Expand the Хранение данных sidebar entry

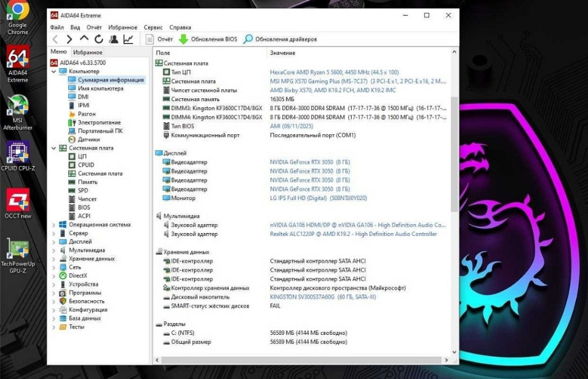tap(54, 258)
